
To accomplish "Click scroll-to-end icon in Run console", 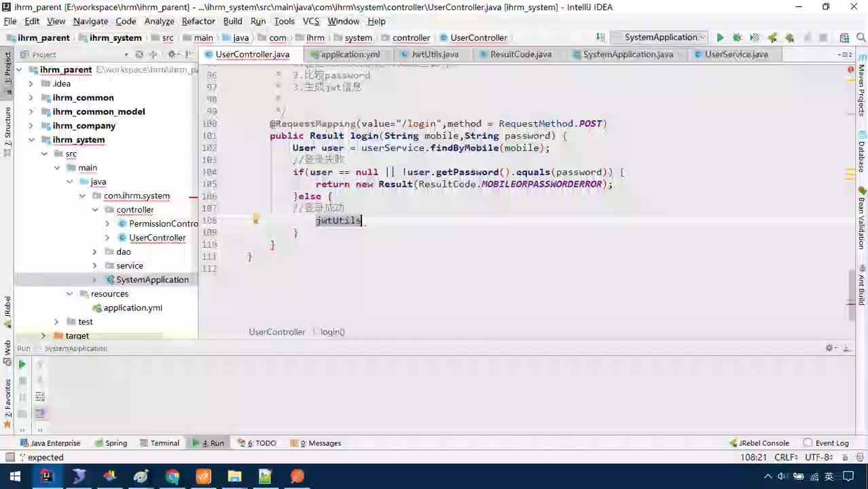I will 40,414.
